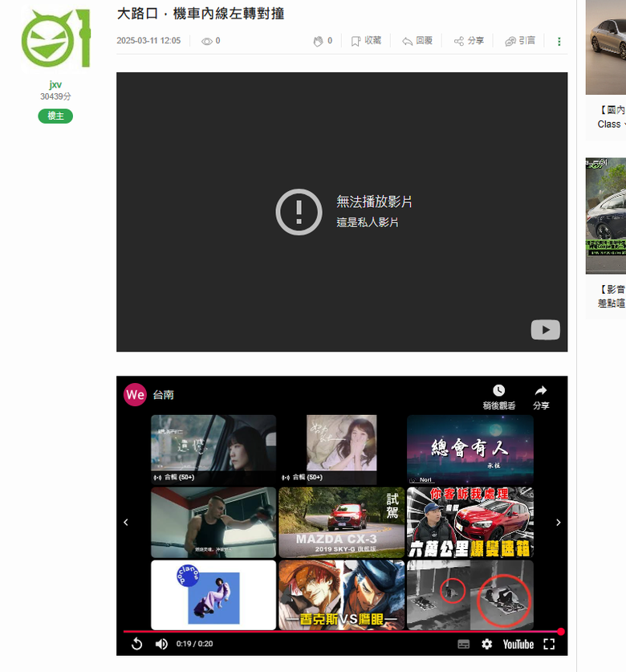The image size is (626, 672).
Task: Open the red-circled CCTV footage thumbnail
Action: pos(470,595)
